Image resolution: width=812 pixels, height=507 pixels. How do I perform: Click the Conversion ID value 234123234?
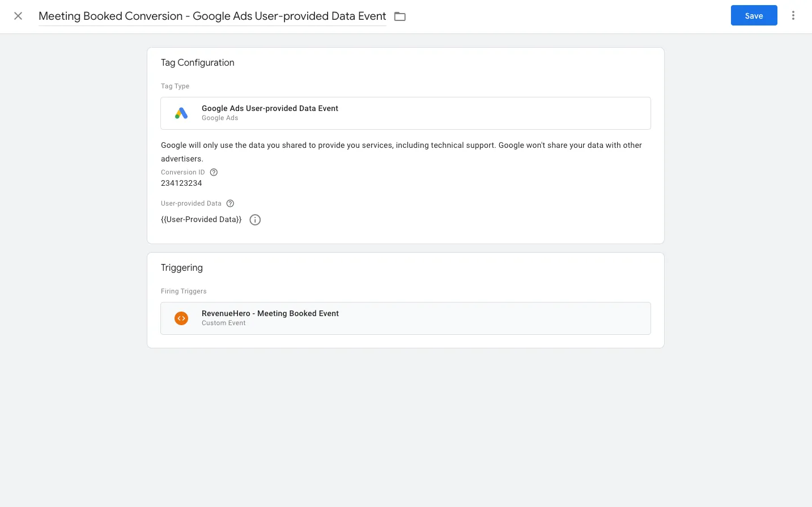click(x=181, y=183)
